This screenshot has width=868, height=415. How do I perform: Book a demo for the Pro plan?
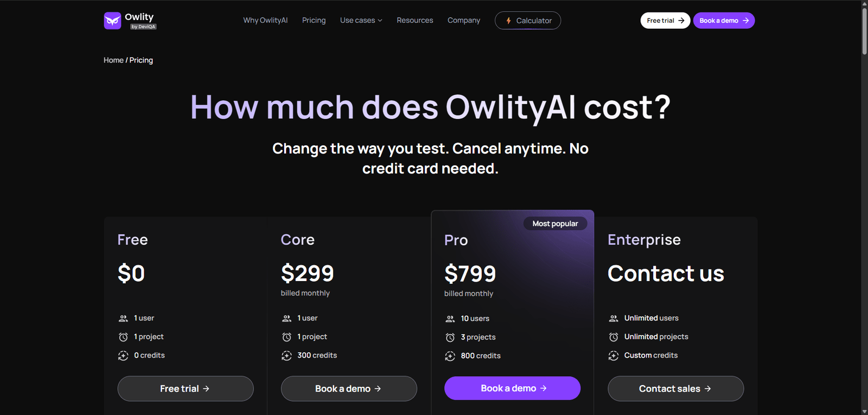(512, 388)
